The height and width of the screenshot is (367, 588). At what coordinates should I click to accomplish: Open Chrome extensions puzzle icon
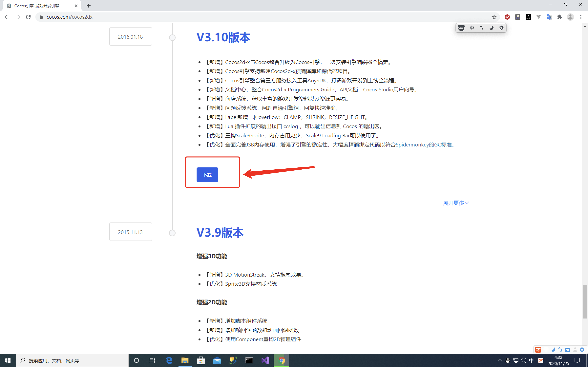[560, 17]
